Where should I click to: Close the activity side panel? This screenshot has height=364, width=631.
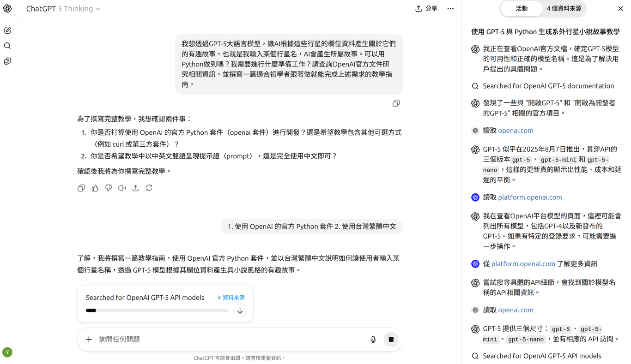[x=620, y=9]
